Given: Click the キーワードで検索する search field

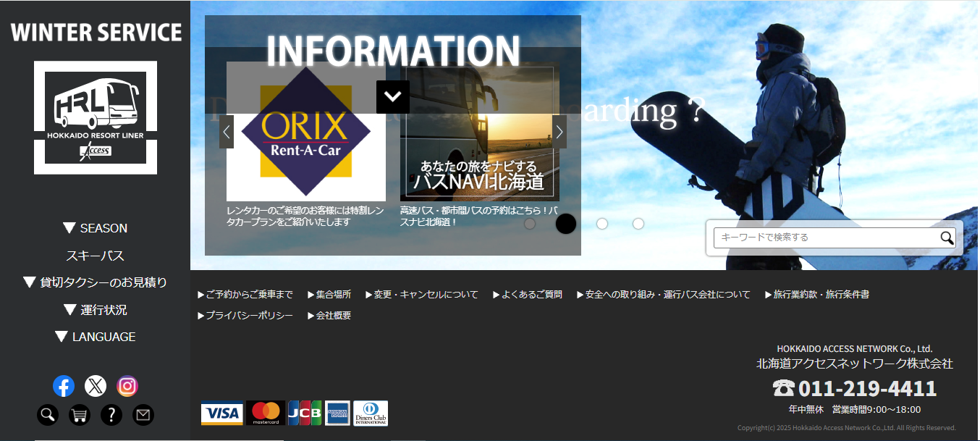Looking at the screenshot, I should [825, 238].
